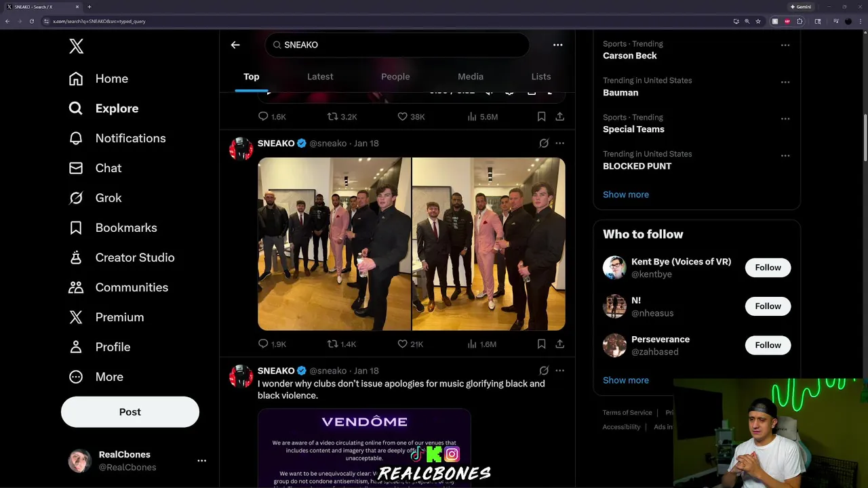
Task: Open more options on clubs post
Action: (559, 371)
